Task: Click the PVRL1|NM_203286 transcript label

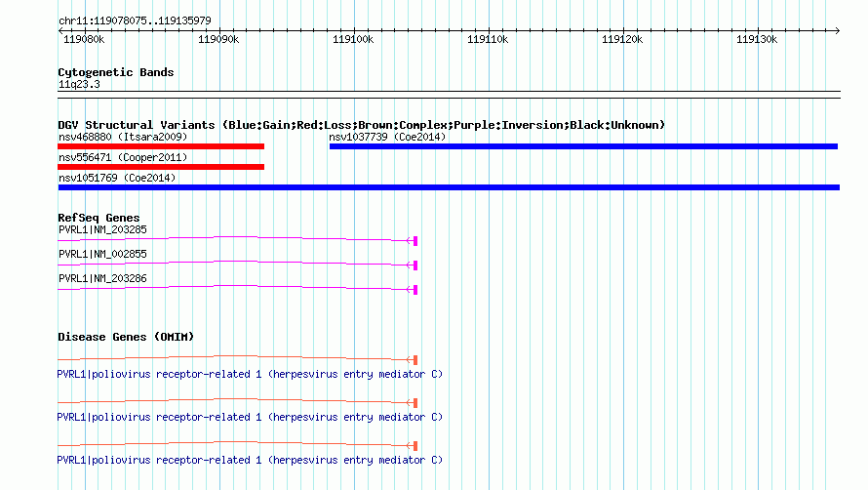Action: [x=102, y=278]
